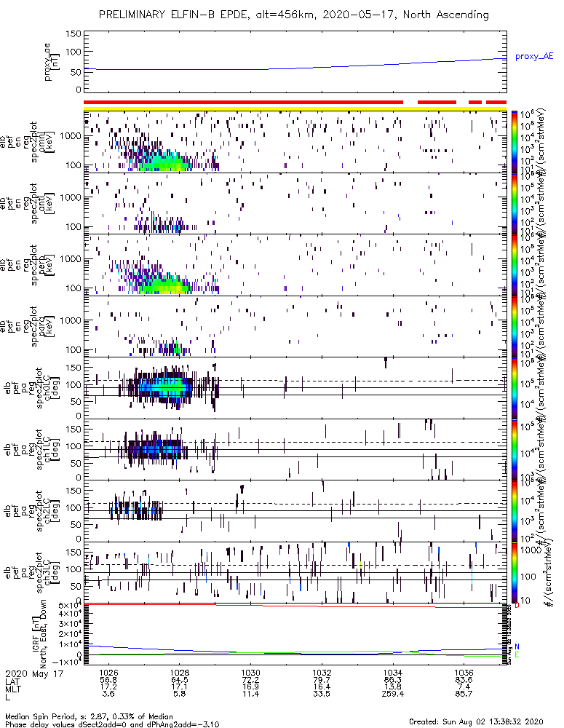Click the 'Created: Sun Aug 02' timestamp
Screen dimensions: 564x728
coord(476,721)
